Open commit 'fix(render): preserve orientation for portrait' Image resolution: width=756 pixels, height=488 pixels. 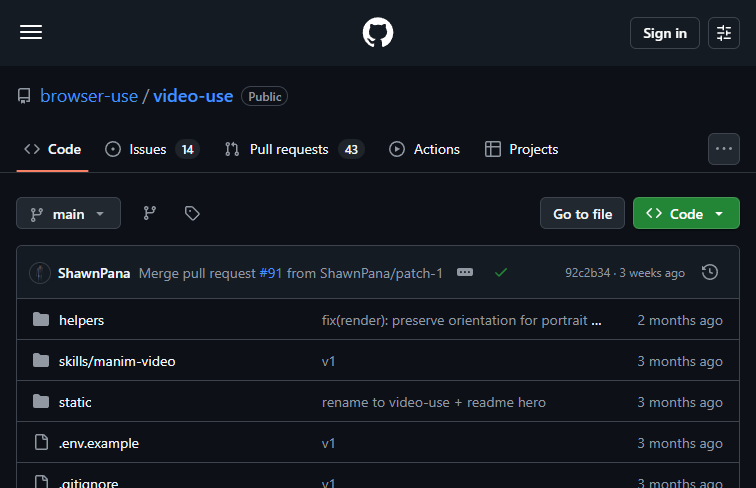pos(461,320)
